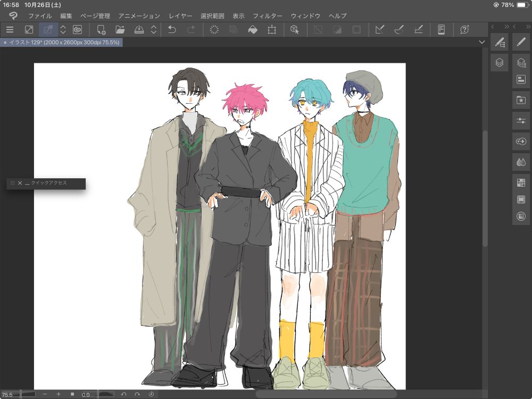Toggle Snap to Grid icon
This screenshot has height=399, width=532.
418,30
